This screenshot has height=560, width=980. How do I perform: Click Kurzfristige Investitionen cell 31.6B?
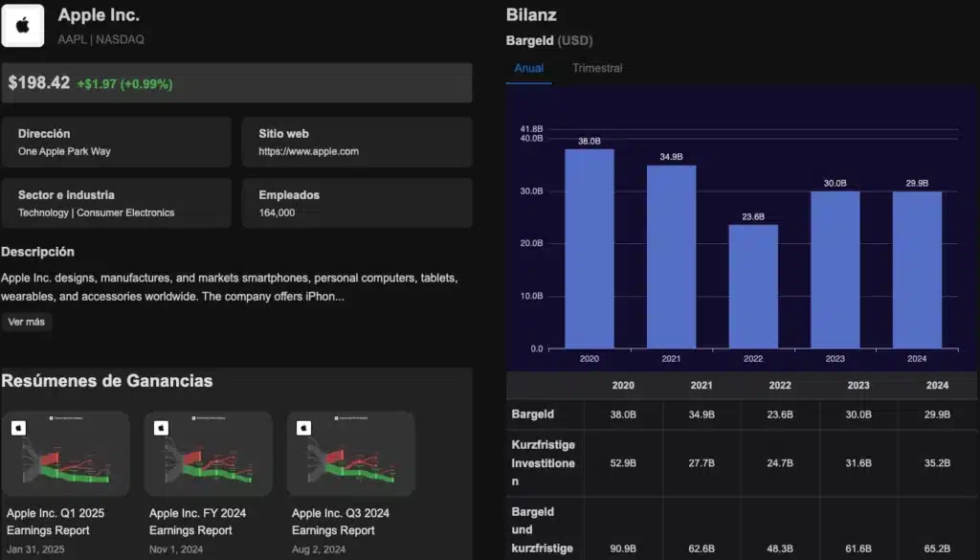858,463
